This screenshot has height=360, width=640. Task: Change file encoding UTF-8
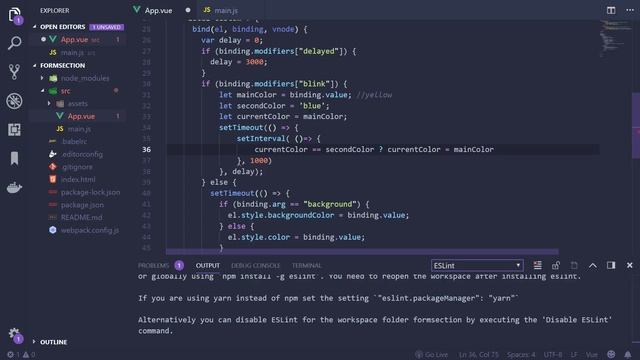click(553, 355)
